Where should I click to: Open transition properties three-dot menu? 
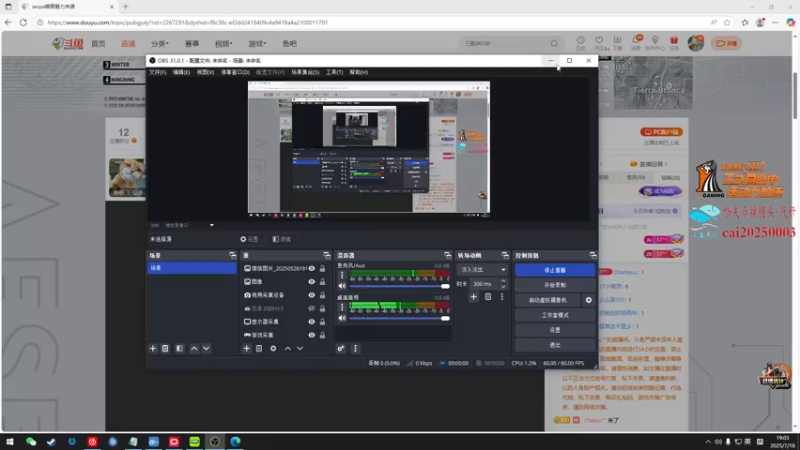(x=502, y=297)
